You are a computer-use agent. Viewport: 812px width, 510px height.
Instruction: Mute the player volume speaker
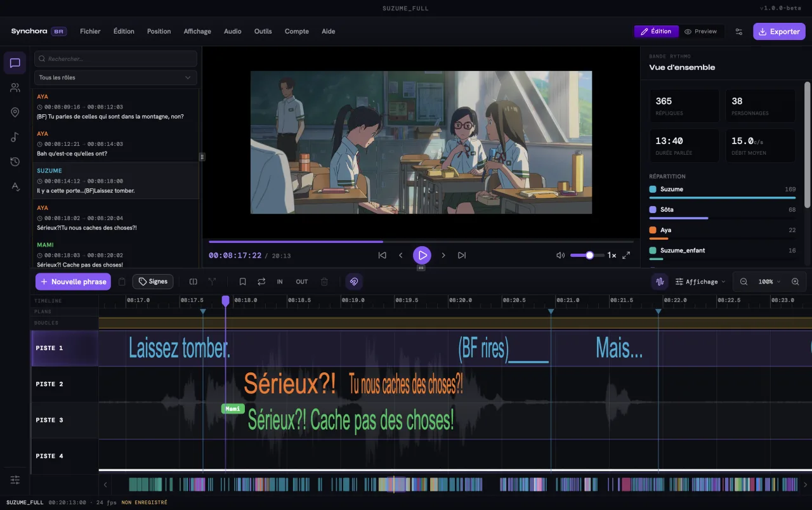coord(560,255)
